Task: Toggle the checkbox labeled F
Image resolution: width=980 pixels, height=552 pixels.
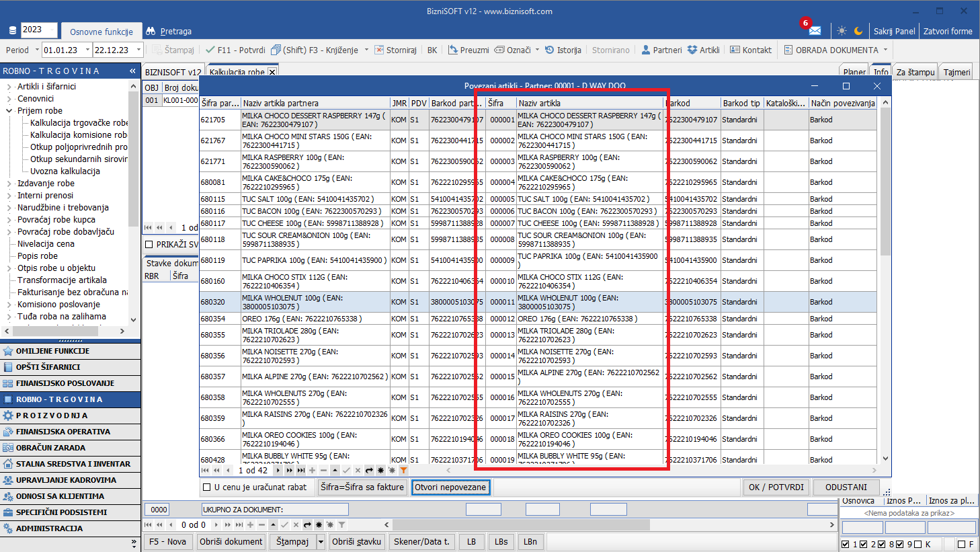Action: point(961,545)
